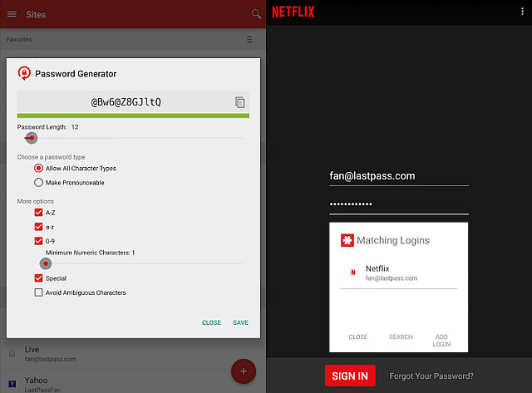
Task: Click the Sites title
Action: coord(36,15)
